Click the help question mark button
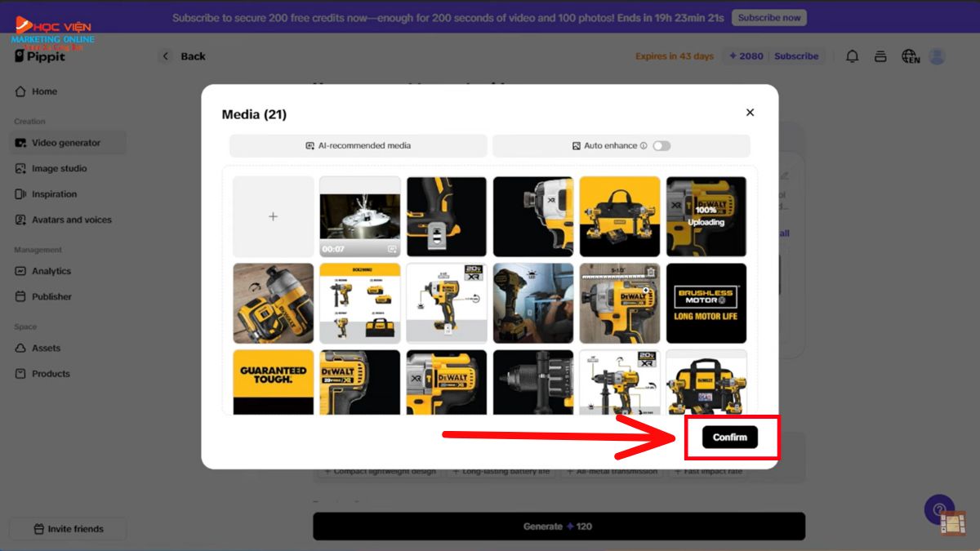Image resolution: width=980 pixels, height=551 pixels. click(x=939, y=509)
